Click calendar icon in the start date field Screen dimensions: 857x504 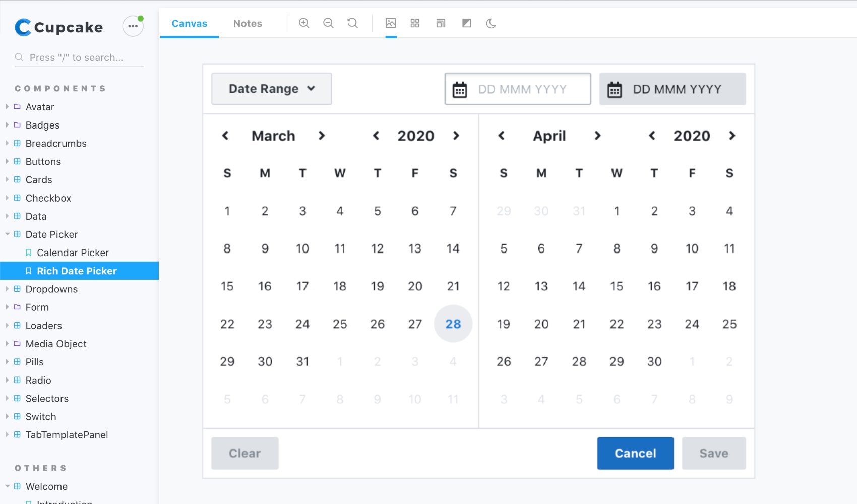point(460,90)
